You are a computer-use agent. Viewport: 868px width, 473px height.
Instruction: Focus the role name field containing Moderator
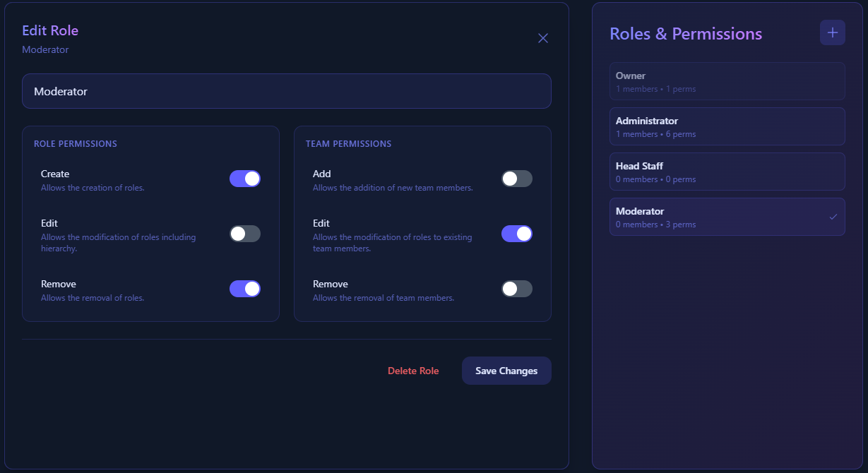coord(287,91)
